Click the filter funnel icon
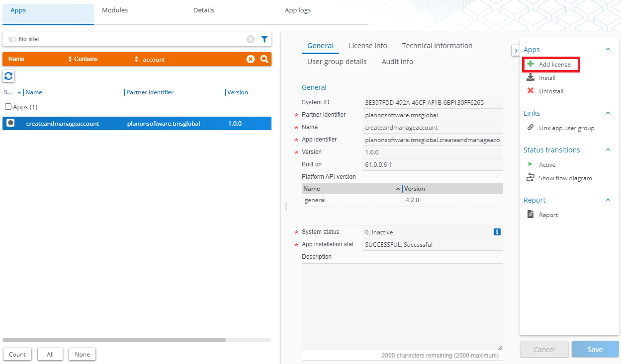This screenshot has height=364, width=621. pyautogui.click(x=265, y=39)
